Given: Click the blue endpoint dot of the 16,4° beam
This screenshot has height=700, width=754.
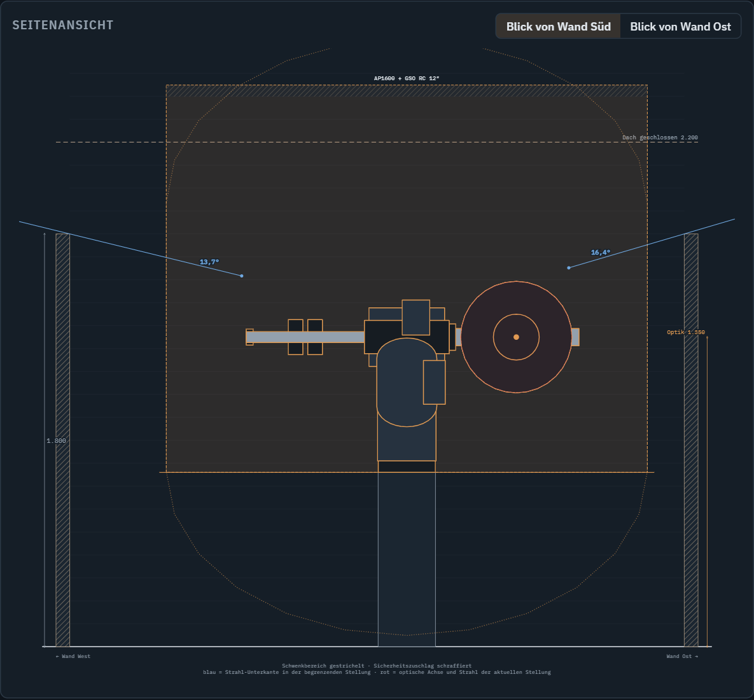Looking at the screenshot, I should [x=569, y=268].
